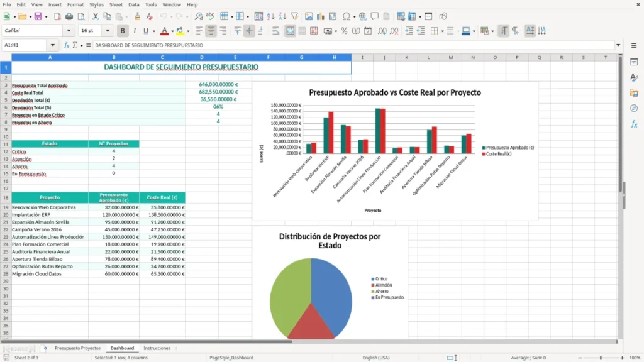Toggle Align Right

[x=223, y=31]
